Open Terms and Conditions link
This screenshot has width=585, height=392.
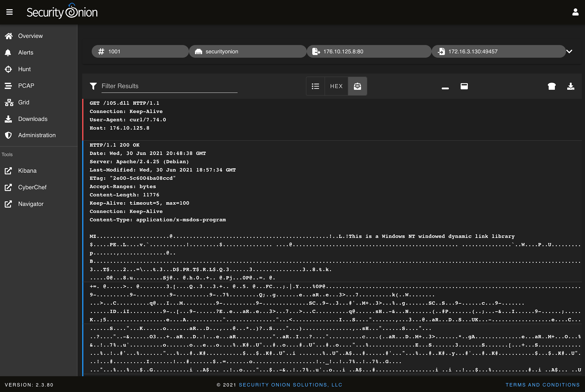point(542,385)
